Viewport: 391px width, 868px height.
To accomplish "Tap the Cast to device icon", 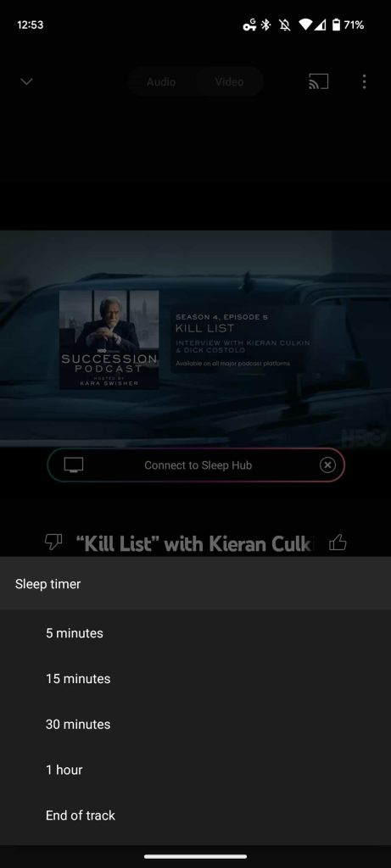I will click(x=318, y=82).
